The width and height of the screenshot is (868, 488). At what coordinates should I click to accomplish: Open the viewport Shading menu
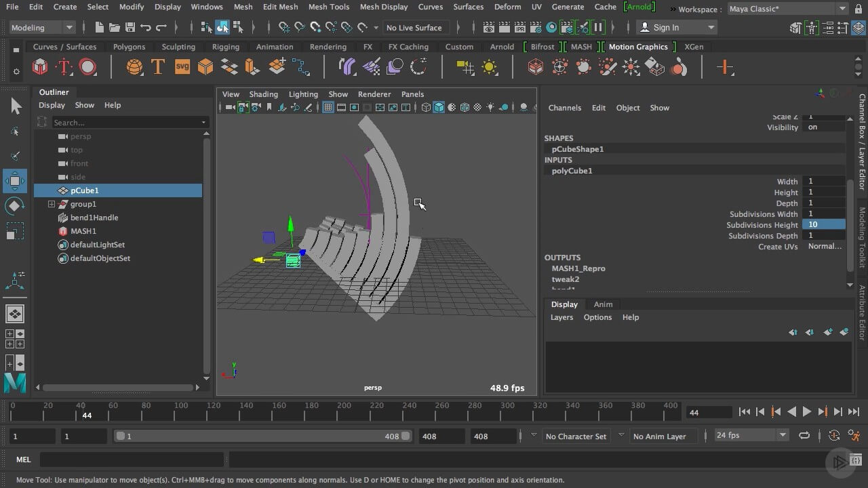[263, 94]
